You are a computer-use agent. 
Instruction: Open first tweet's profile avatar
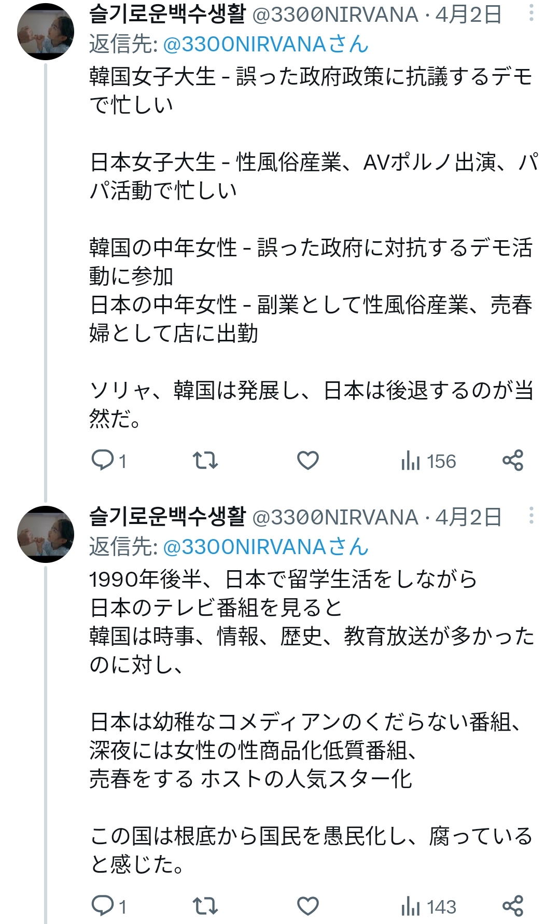(x=46, y=32)
